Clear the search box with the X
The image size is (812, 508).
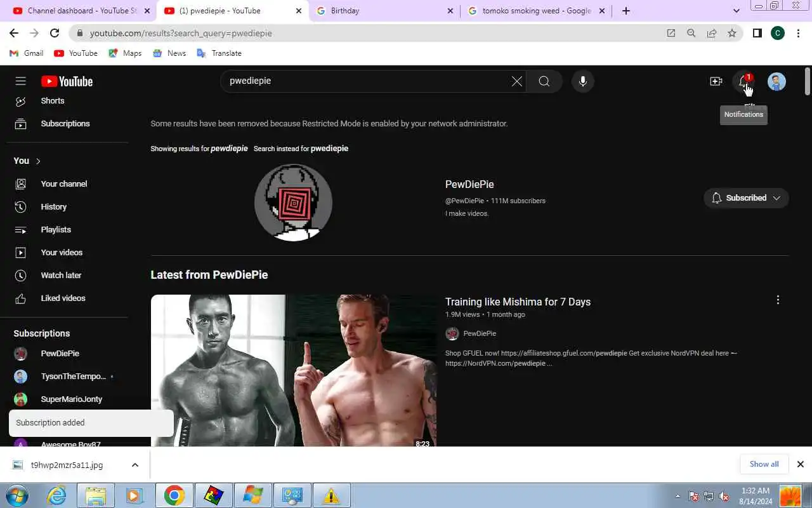coord(517,81)
